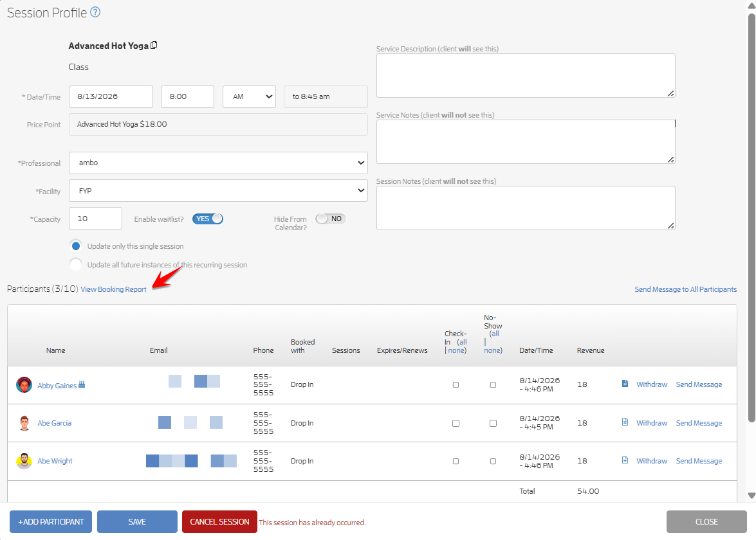Viewport: 756px width, 540px height.
Task: Click the Service Description text area
Action: pyautogui.click(x=526, y=76)
